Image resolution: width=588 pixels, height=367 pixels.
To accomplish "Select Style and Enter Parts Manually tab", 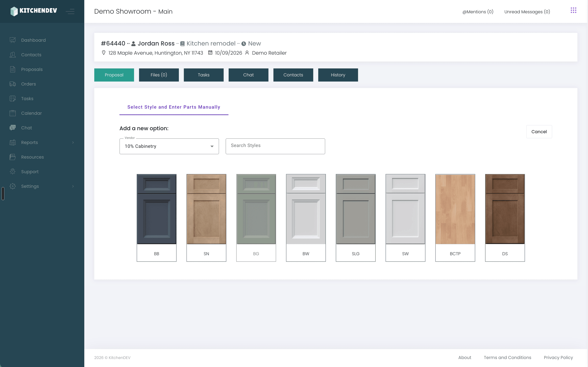I will pyautogui.click(x=174, y=107).
